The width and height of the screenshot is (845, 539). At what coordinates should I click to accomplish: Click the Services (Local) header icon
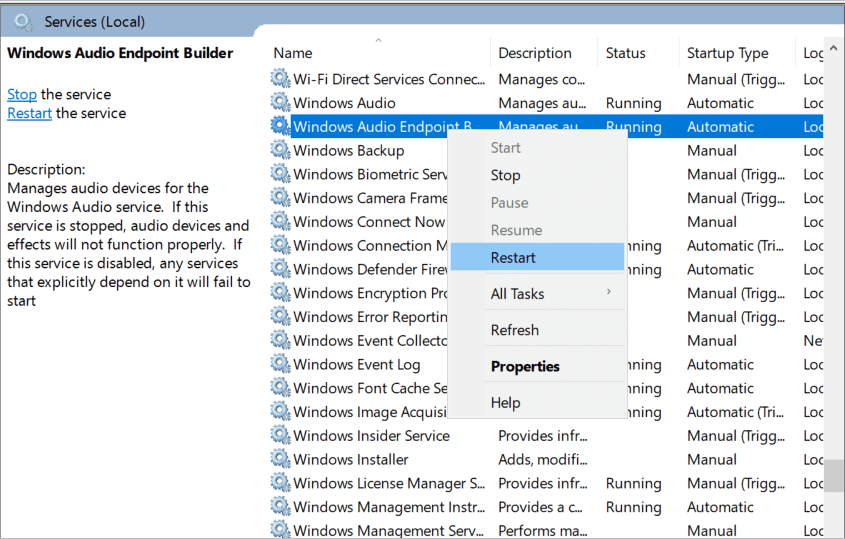23,22
